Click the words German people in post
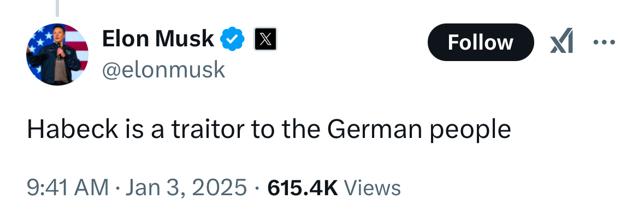This screenshot has width=644, height=223. [x=420, y=129]
